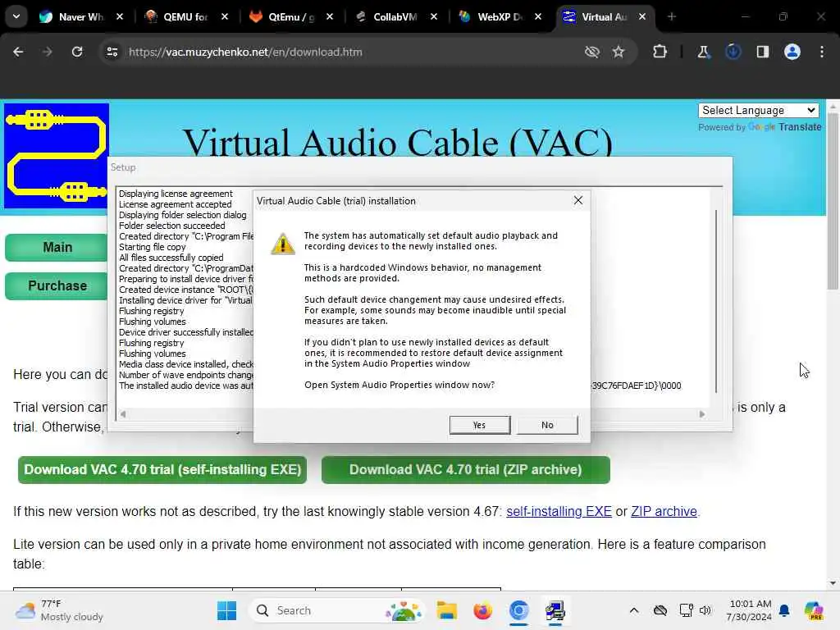Open volume control tray icon
This screenshot has height=630, width=840.
(705, 610)
